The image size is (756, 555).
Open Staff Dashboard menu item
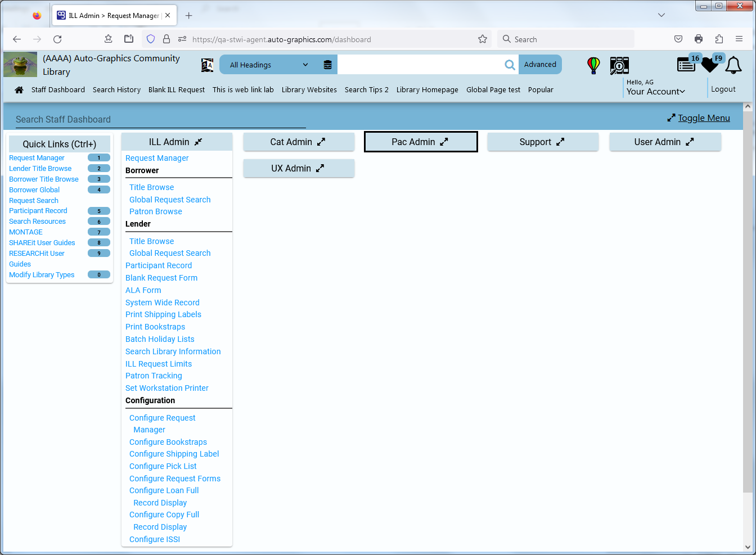pos(58,90)
